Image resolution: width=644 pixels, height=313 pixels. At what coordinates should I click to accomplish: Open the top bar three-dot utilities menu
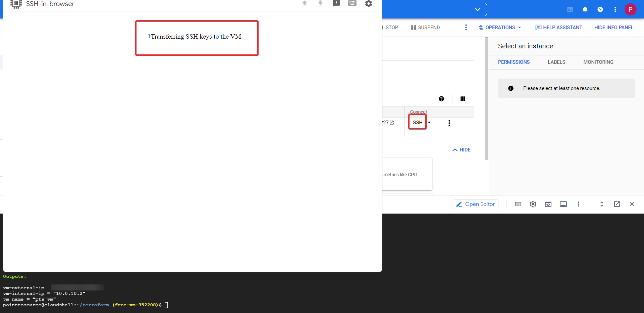pos(615,9)
